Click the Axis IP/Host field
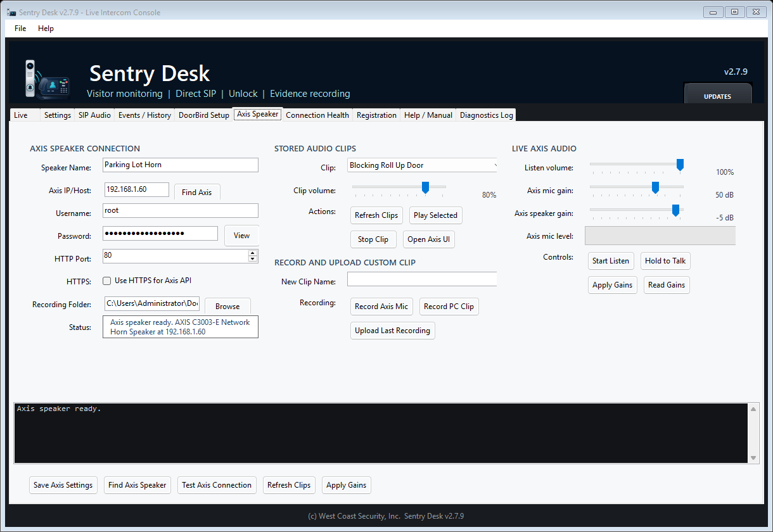Screen dimensions: 773x532 [136, 189]
